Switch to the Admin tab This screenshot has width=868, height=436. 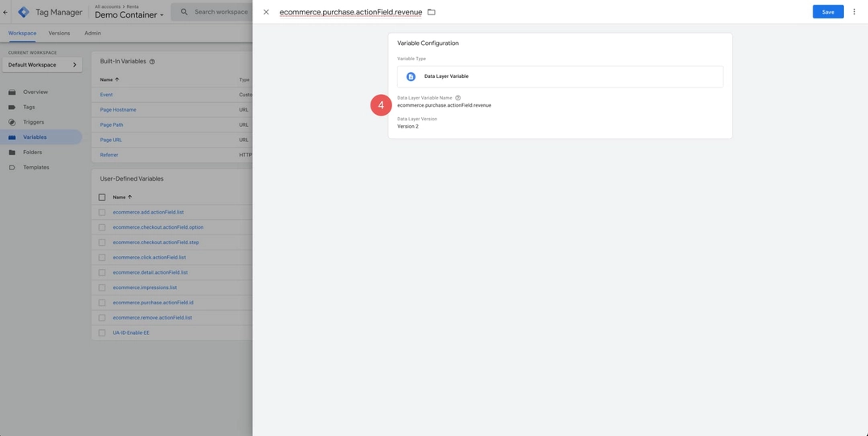click(x=92, y=33)
